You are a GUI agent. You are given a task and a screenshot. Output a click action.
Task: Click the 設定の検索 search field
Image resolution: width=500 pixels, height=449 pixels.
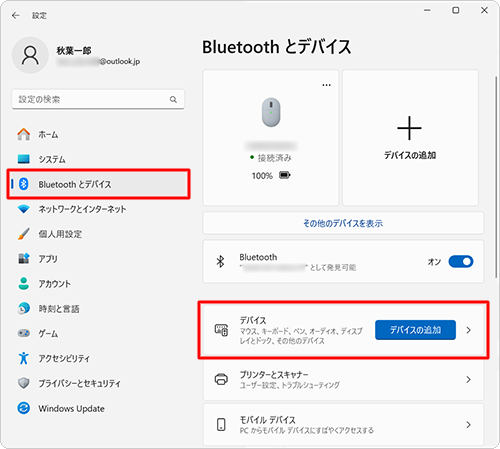tap(98, 99)
